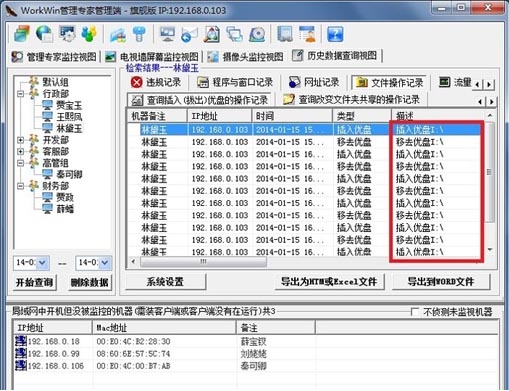
Task: Click the disc drive toolbar icon
Action: pos(257,34)
